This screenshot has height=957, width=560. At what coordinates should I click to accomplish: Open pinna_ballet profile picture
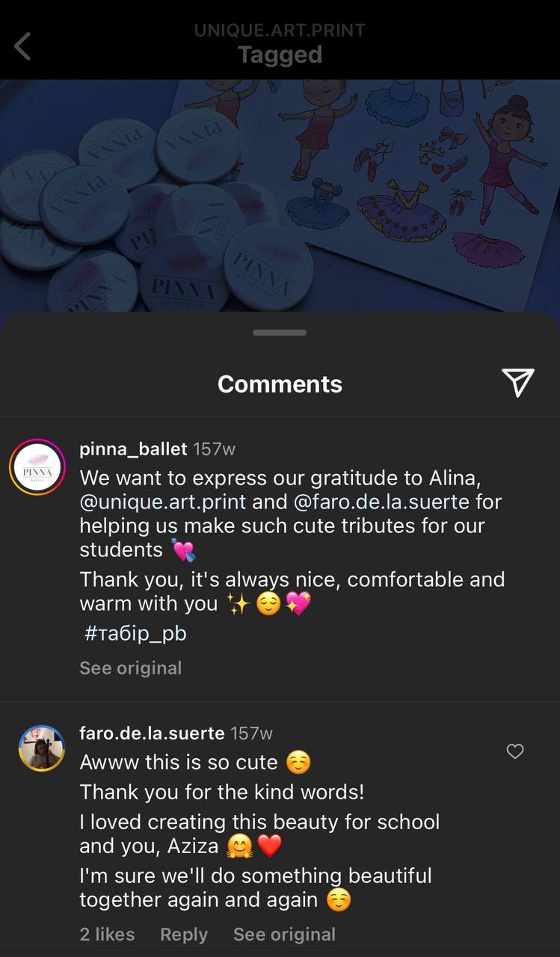click(37, 467)
